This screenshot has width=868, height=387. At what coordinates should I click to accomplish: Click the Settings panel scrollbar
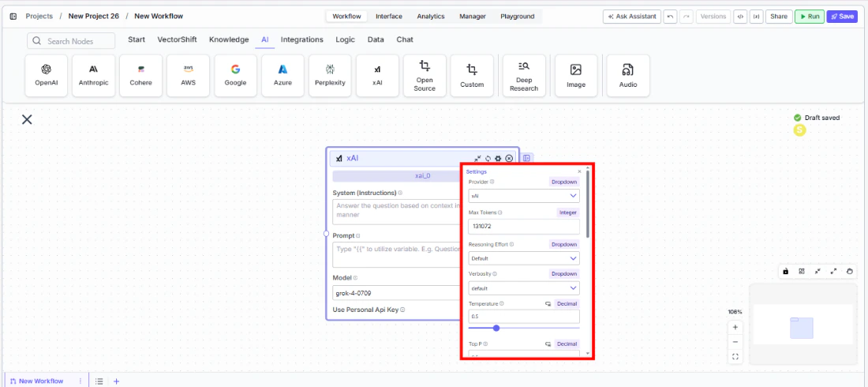[x=587, y=203]
